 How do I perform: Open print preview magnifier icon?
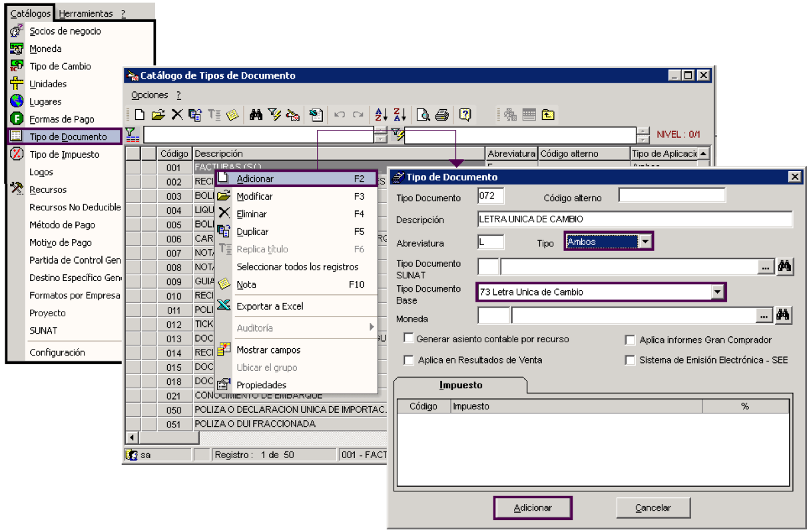click(423, 115)
